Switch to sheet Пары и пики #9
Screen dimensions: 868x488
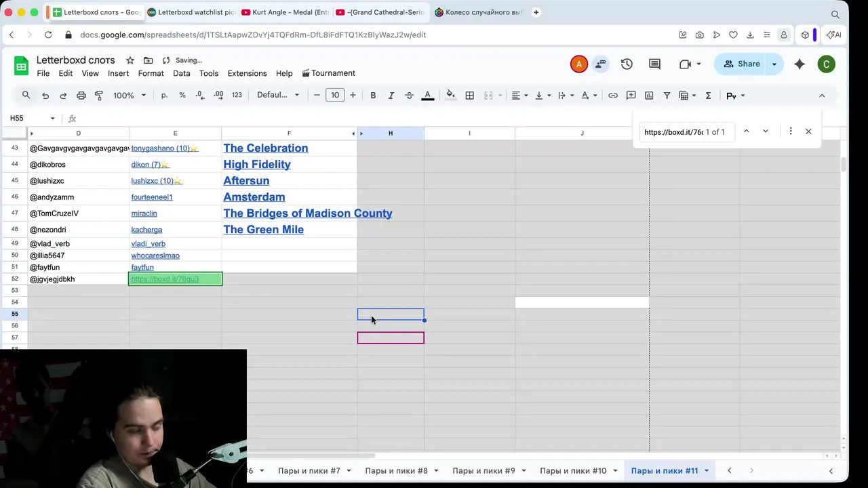click(x=484, y=470)
